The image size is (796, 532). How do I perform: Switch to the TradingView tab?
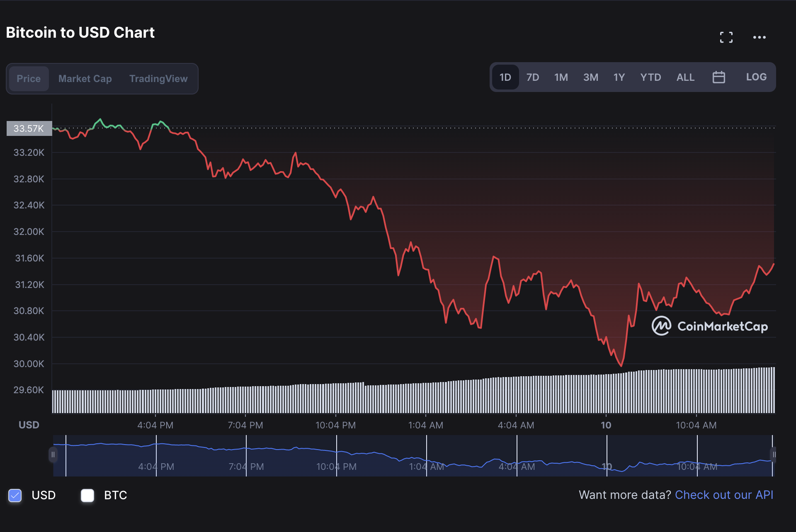(158, 79)
